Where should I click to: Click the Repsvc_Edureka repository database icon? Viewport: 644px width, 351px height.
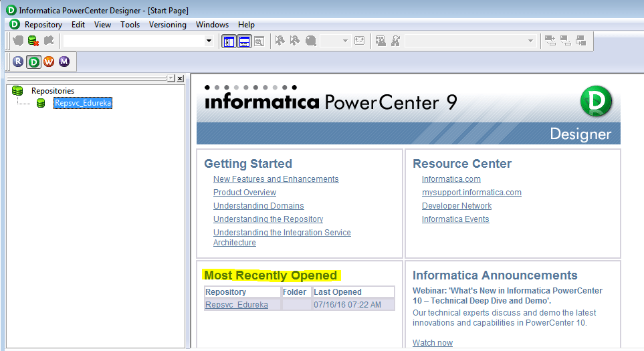click(x=41, y=103)
